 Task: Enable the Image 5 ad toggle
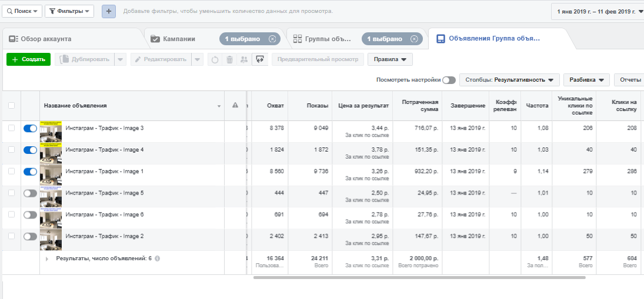pos(30,193)
